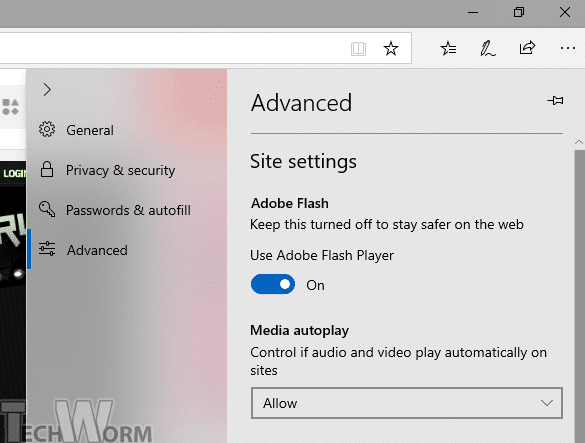Screen dimensions: 585x443
Task: Open the General settings tab
Action: (127, 130)
